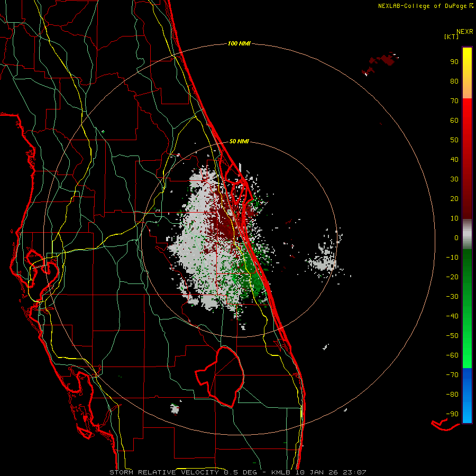Click the STORM RELATIVE VELOCITY product title
This screenshot has height=476, width=476.
(165, 472)
